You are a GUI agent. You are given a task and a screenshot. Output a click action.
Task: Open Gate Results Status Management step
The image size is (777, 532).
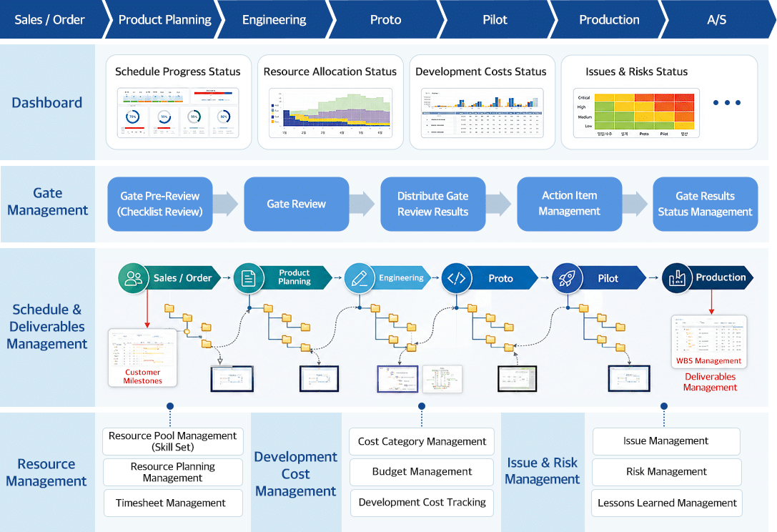click(705, 204)
